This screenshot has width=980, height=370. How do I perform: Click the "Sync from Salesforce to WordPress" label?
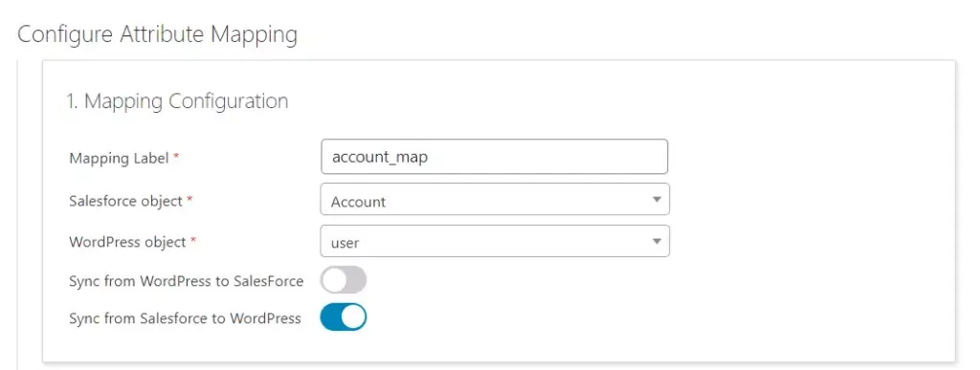pos(185,318)
